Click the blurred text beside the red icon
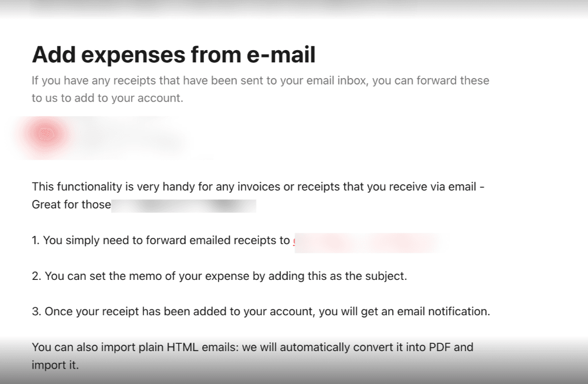Screen dimensions: 588x384 tap(128, 137)
